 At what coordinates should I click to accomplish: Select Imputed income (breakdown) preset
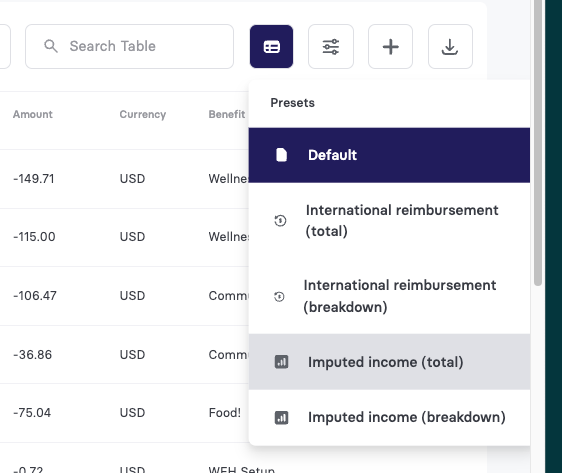389,417
